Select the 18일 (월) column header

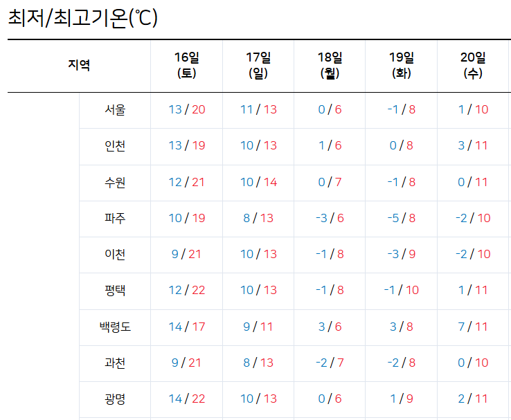(330, 65)
